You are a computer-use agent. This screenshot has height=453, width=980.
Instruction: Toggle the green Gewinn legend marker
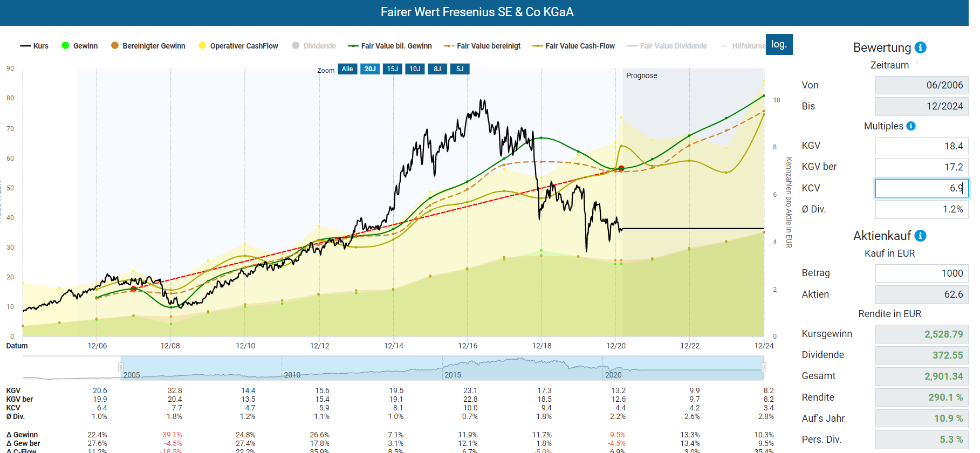(66, 46)
